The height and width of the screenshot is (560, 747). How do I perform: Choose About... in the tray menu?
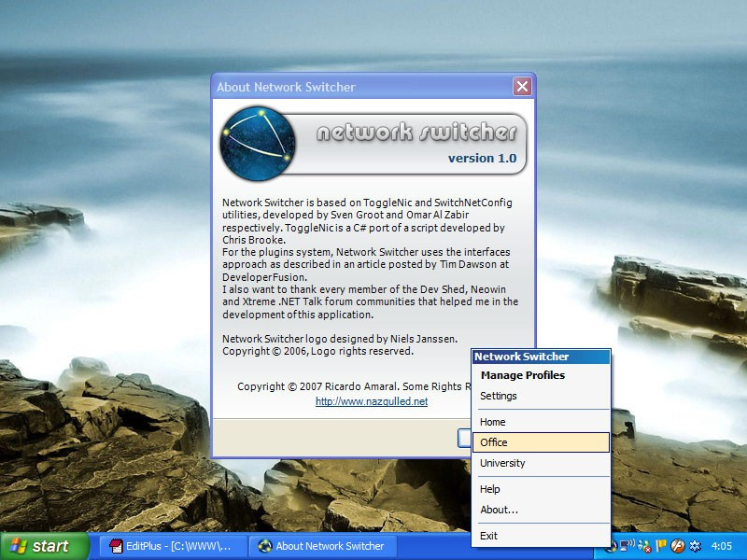[541, 510]
